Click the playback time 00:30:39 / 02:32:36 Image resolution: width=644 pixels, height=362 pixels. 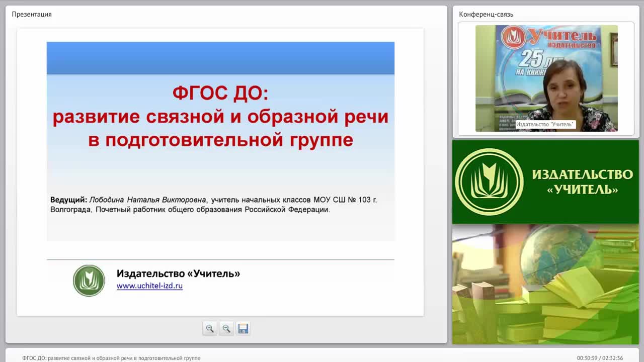coord(600,358)
